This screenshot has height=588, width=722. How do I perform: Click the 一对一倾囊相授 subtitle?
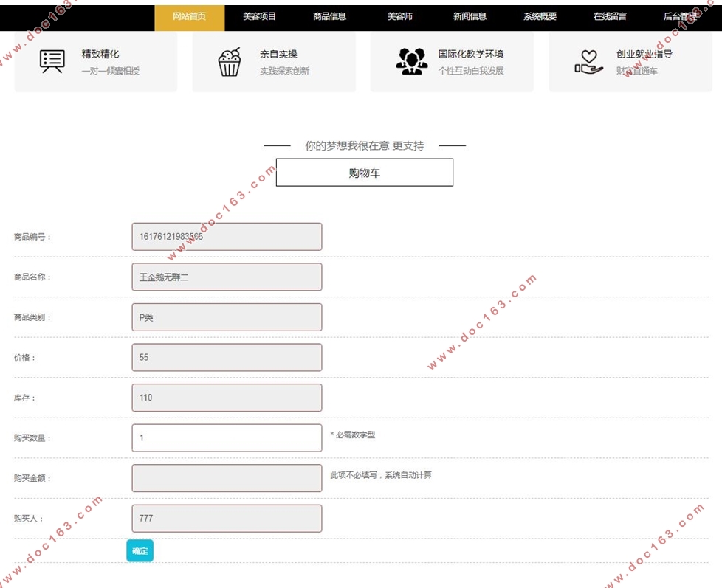point(111,71)
